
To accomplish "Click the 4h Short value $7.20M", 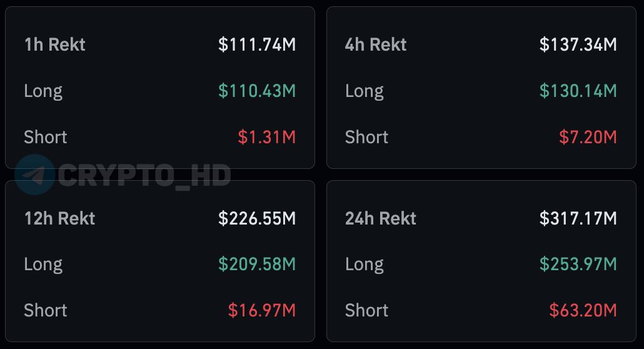I will point(588,137).
